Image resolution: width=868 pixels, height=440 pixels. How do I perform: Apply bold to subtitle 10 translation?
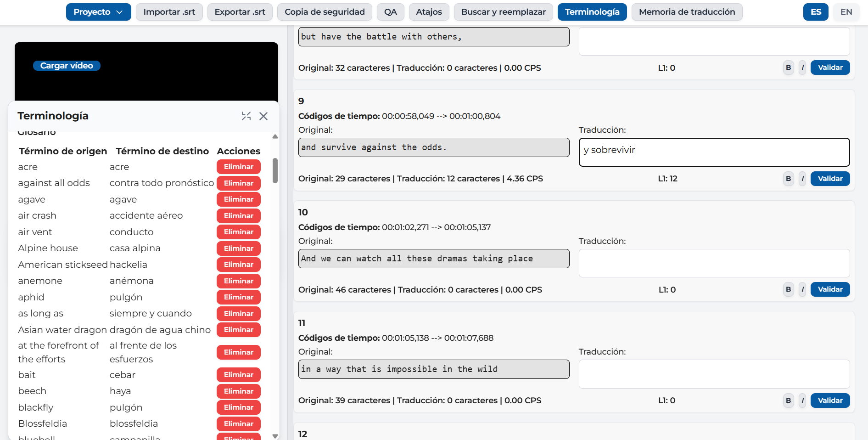[789, 289]
